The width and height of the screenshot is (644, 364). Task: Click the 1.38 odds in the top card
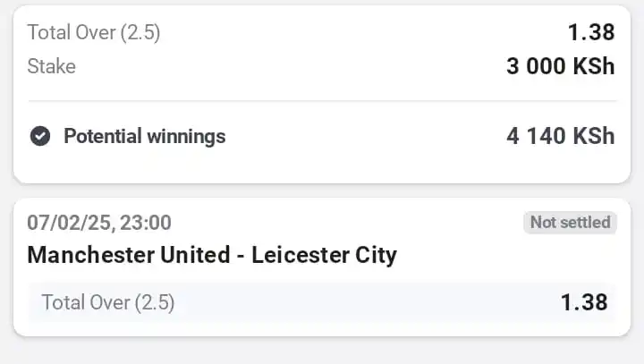tap(591, 32)
